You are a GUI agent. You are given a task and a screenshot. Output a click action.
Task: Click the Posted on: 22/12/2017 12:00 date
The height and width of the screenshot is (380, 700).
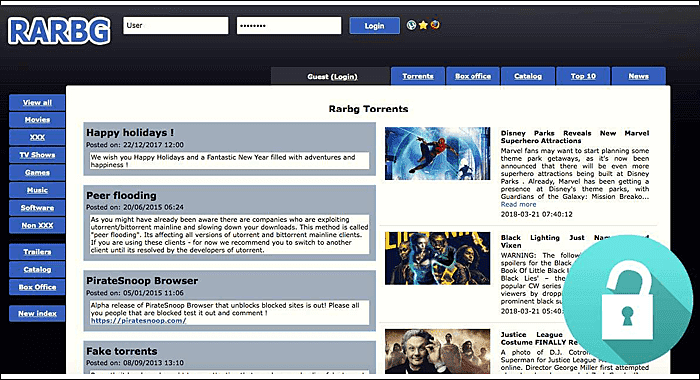pos(135,145)
